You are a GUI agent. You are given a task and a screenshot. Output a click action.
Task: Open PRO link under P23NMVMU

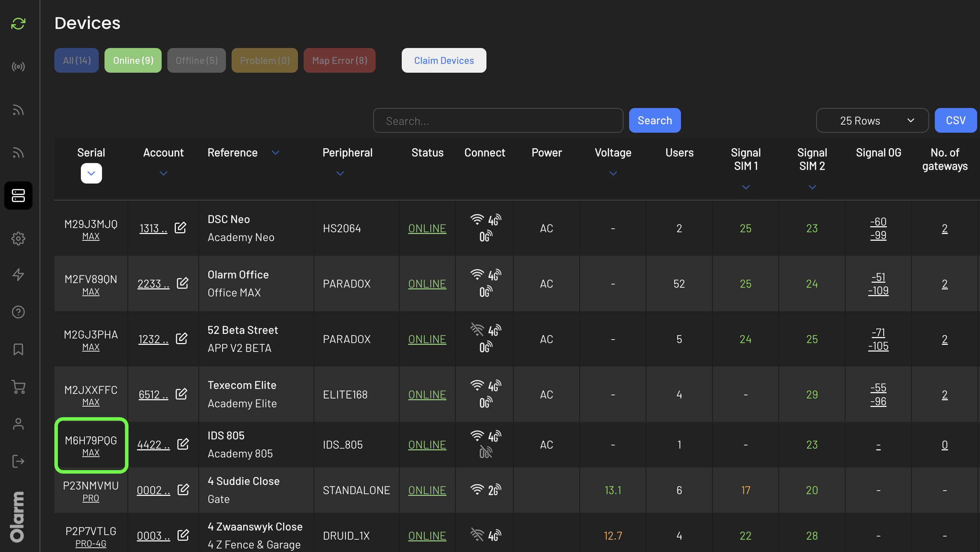coord(91,498)
